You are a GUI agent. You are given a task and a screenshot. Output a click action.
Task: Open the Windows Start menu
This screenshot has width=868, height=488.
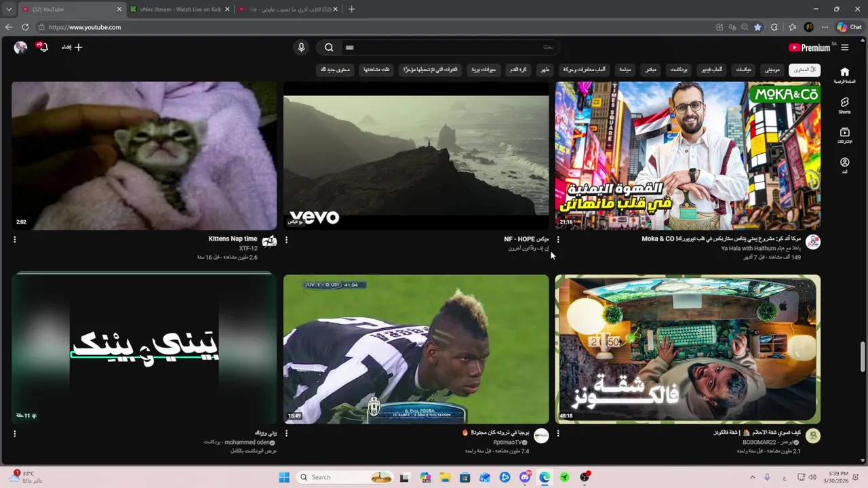[283, 477]
